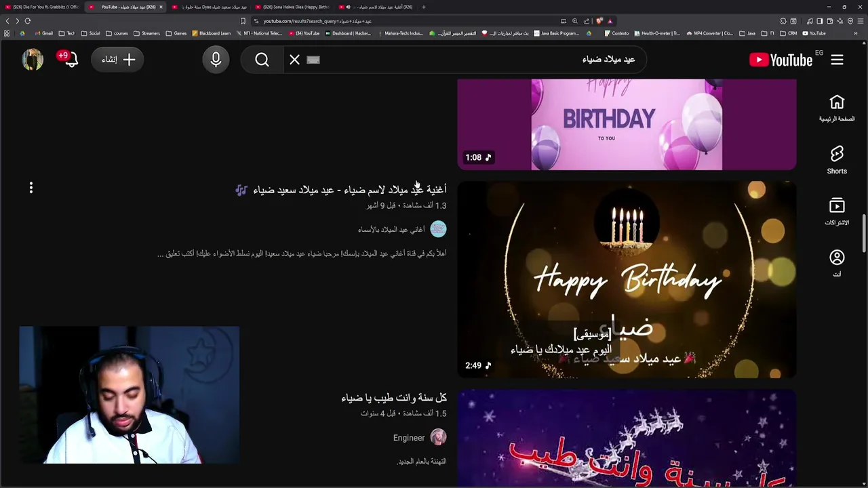Switch to Sana Helwa Diaa Happy Birthday tab
The height and width of the screenshot is (488, 868).
pyautogui.click(x=294, y=7)
